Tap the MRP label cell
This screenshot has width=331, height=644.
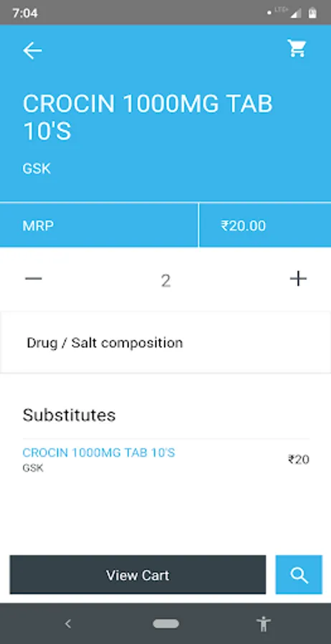click(99, 225)
